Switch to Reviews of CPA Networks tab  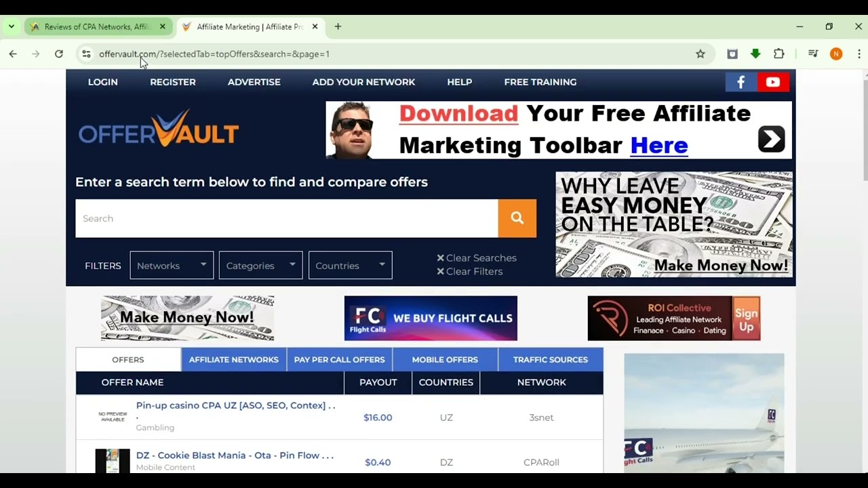point(97,27)
